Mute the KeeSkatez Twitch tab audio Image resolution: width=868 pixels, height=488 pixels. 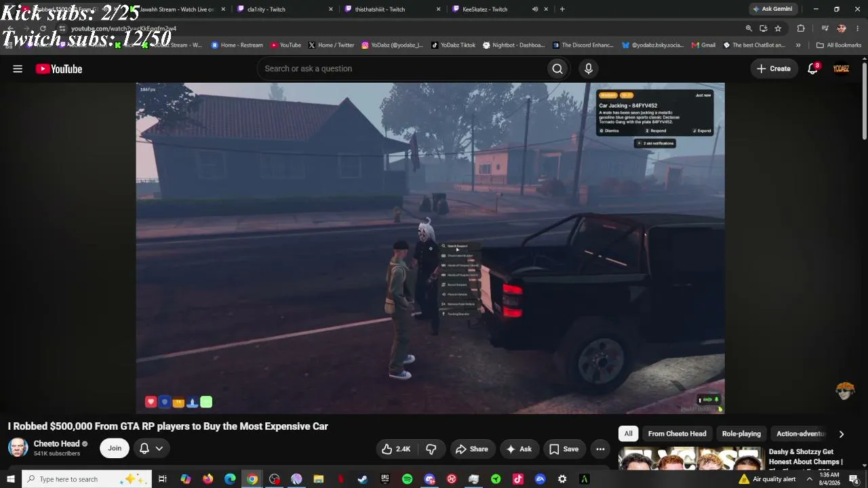click(535, 9)
